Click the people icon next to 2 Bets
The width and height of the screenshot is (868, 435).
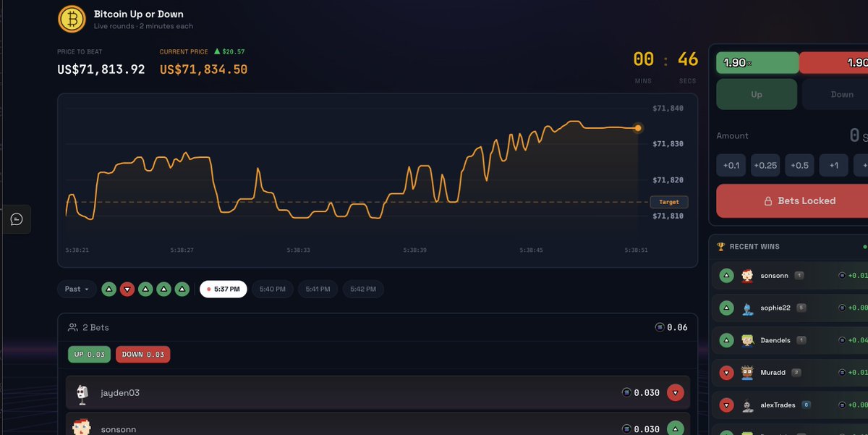tap(73, 328)
